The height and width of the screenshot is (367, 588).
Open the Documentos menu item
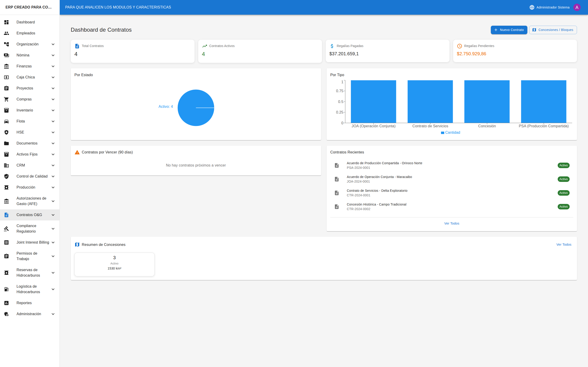(29, 143)
